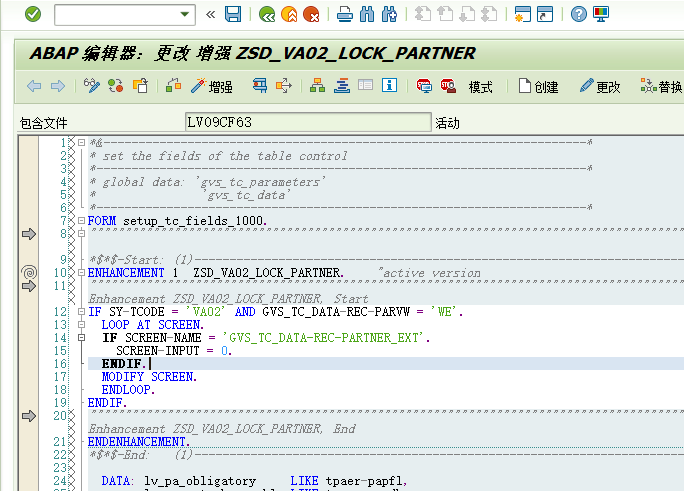Click the binoculars Find icon
The width and height of the screenshot is (684, 491).
click(366, 14)
